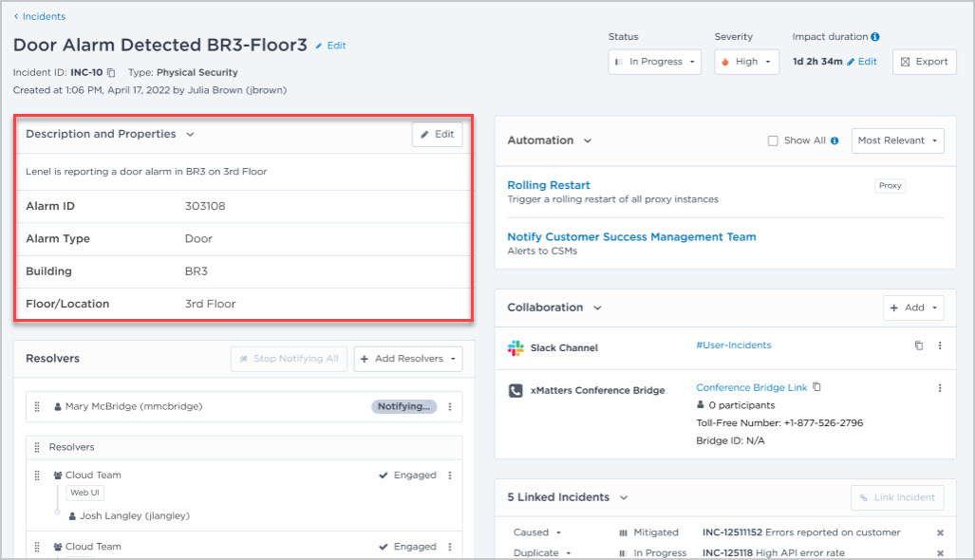Click the Building value BR3
Viewport: 975px width, 560px height.
coord(197,271)
